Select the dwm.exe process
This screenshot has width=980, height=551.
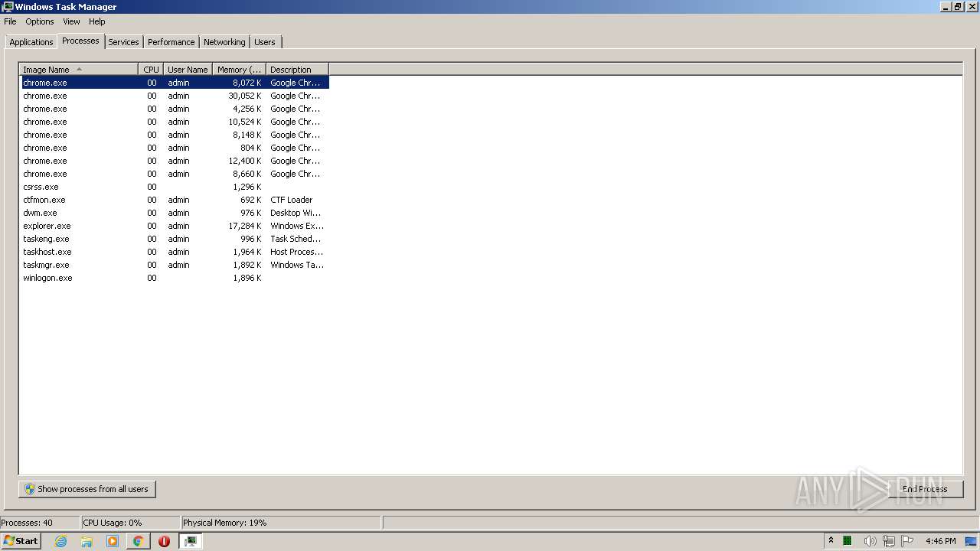click(175, 213)
